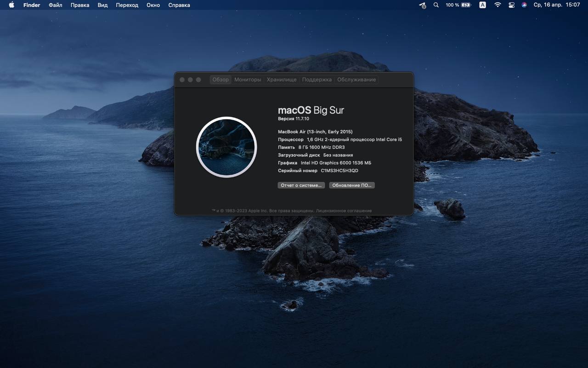This screenshot has height=368, width=588.
Task: Open the Переход menu
Action: pyautogui.click(x=127, y=5)
